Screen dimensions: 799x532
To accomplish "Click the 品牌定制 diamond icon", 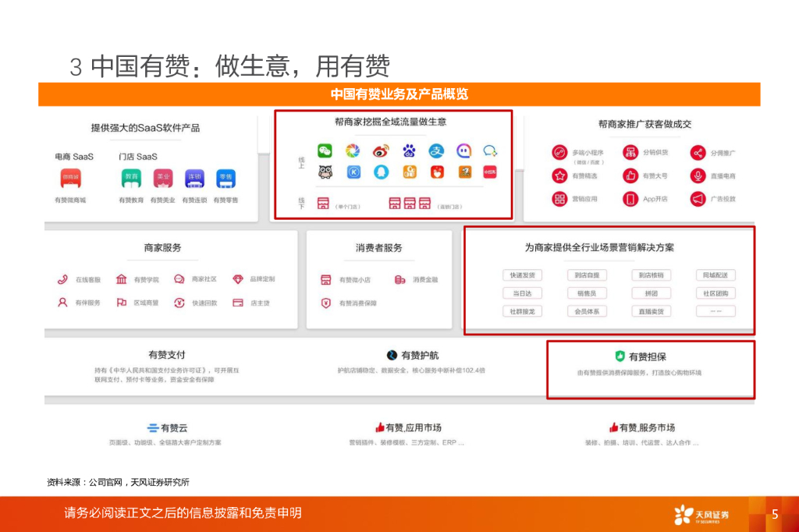I will [238, 278].
